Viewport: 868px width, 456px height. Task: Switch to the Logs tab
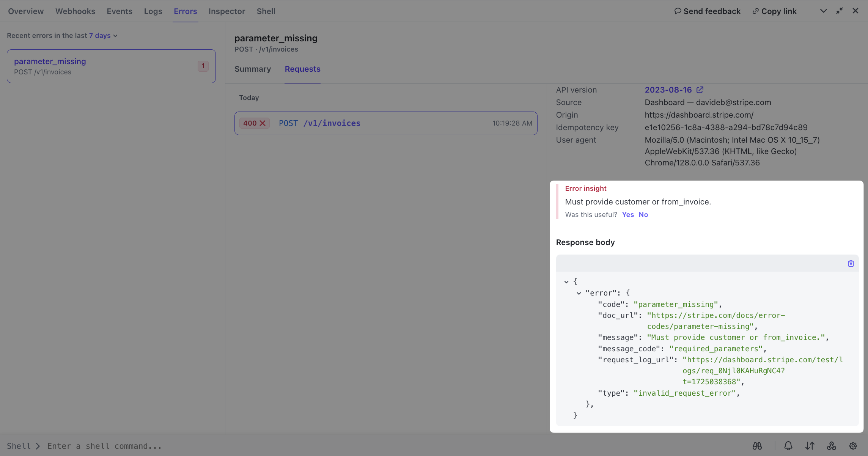pyautogui.click(x=153, y=11)
